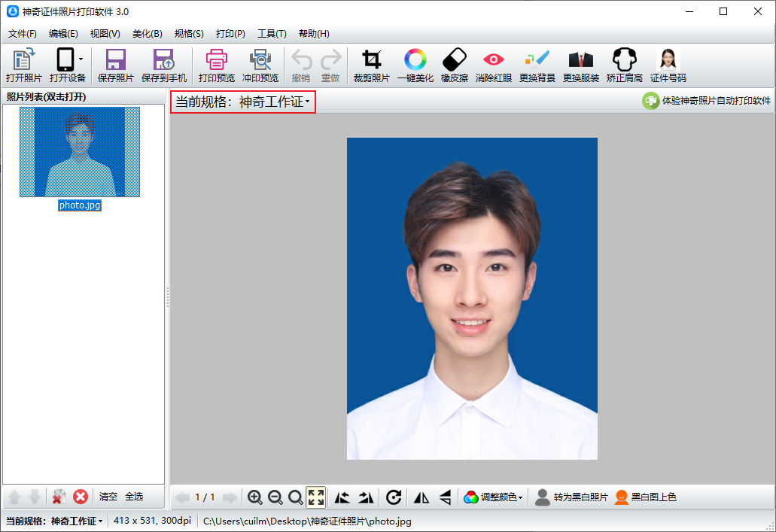Toggle the fit-to-window view button

click(316, 497)
